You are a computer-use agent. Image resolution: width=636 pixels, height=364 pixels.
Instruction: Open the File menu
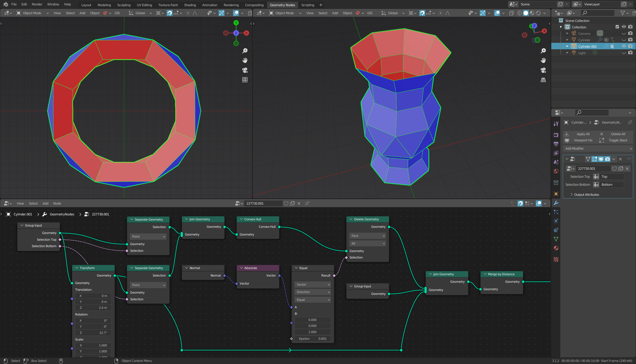(14, 4)
